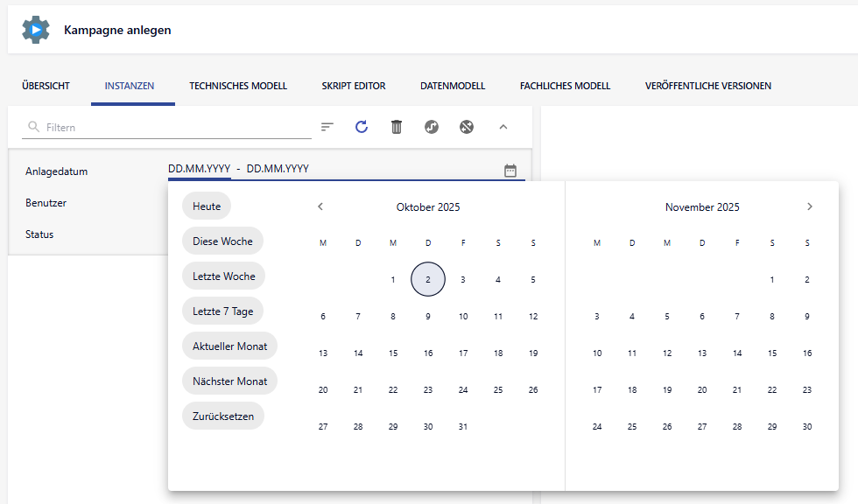The width and height of the screenshot is (858, 504).
Task: Go to previous month with left chevron
Action: pos(320,206)
